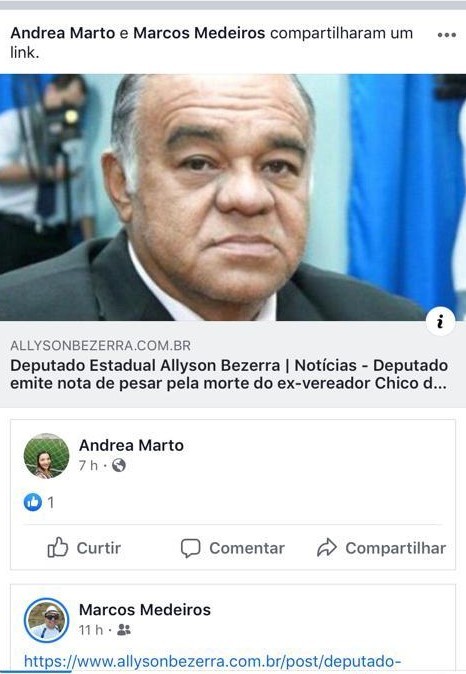The height and width of the screenshot is (674, 466).
Task: Click the speech bubble Comentar icon
Action: tap(190, 548)
